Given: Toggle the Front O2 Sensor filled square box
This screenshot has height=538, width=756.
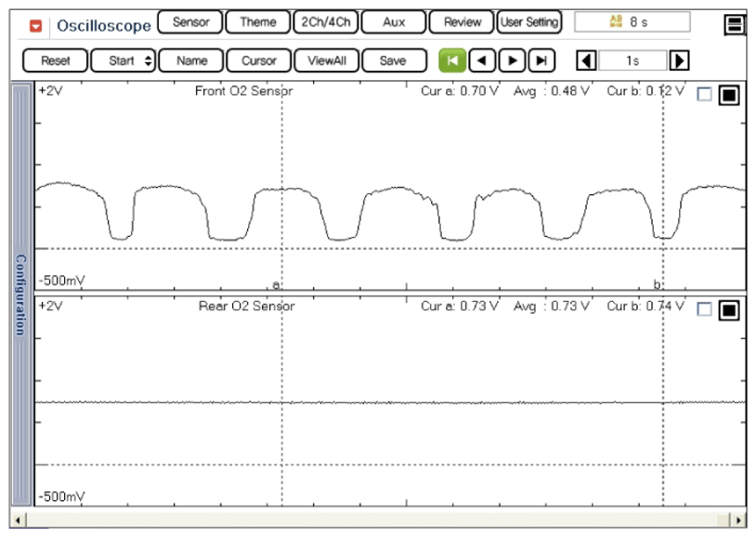Looking at the screenshot, I should [729, 95].
